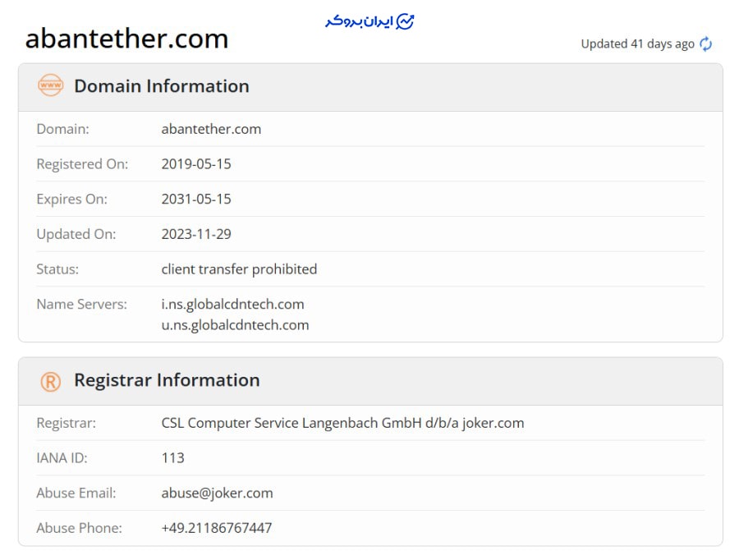739x560 pixels.
Task: Click the orange registrar R icon
Action: pyautogui.click(x=50, y=380)
